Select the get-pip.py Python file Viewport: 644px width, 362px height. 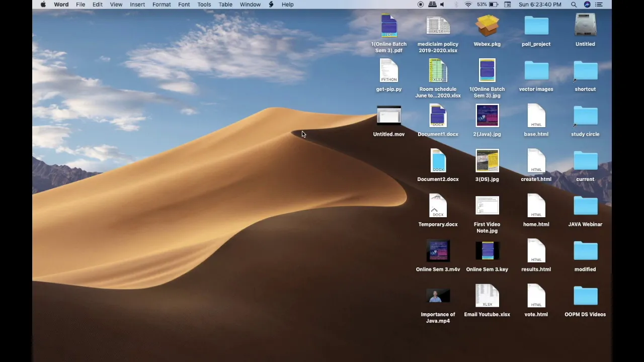(389, 71)
